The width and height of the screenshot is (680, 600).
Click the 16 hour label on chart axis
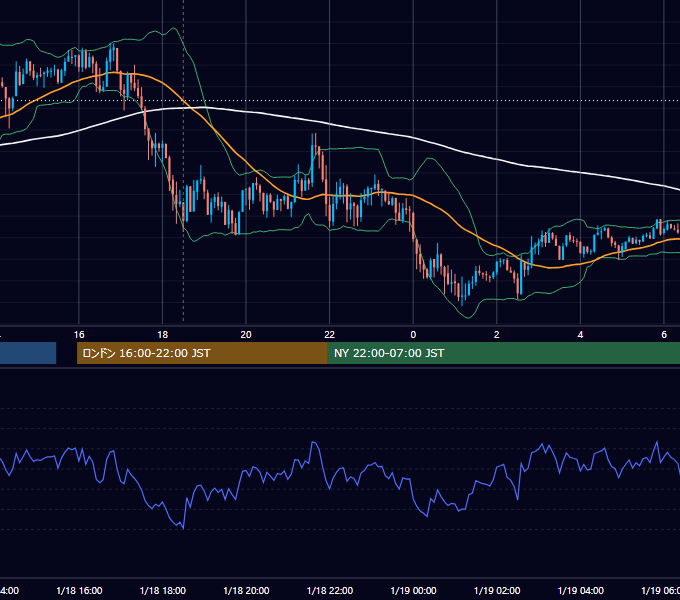tap(79, 335)
